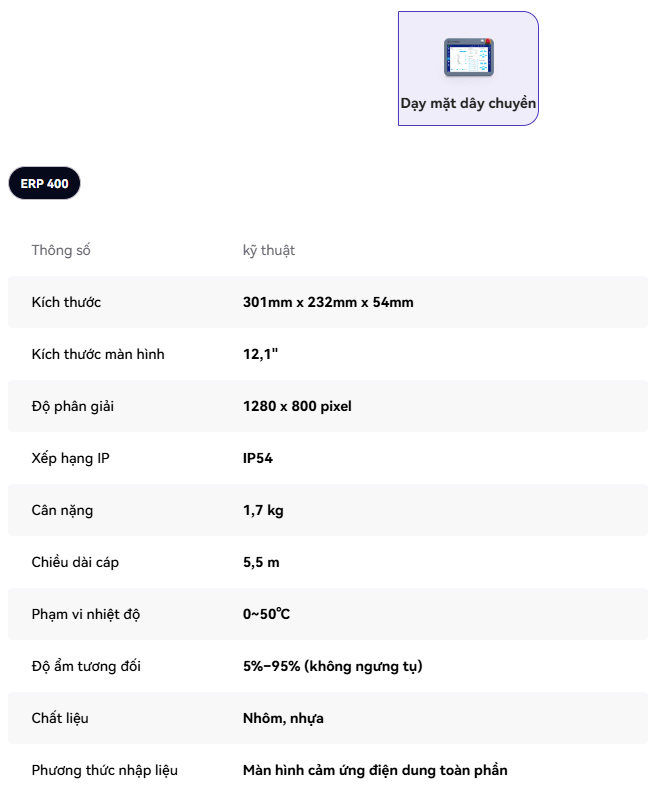Select the "Cân nặng" row label
The width and height of the screenshot is (659, 801).
[x=62, y=510]
